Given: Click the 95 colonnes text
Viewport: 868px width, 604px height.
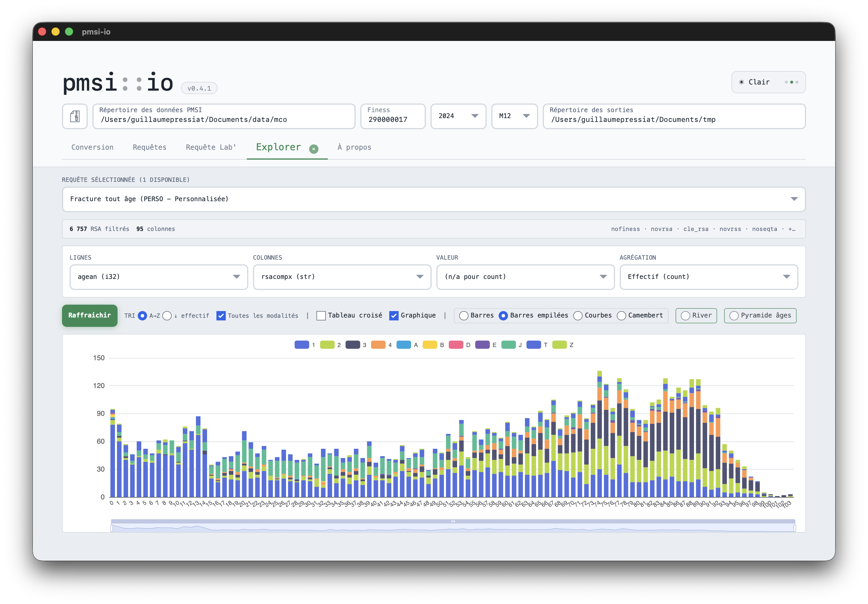Looking at the screenshot, I should [x=155, y=229].
